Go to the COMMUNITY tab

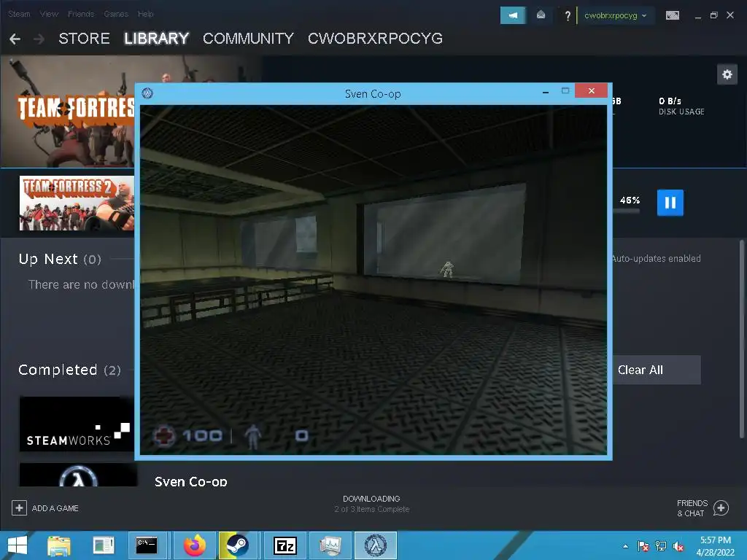pyautogui.click(x=248, y=39)
